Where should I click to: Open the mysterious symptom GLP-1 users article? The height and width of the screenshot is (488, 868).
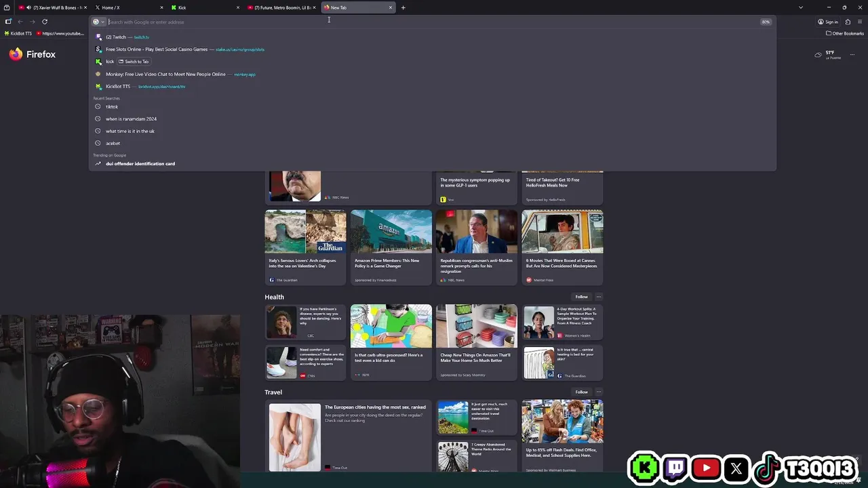click(476, 188)
